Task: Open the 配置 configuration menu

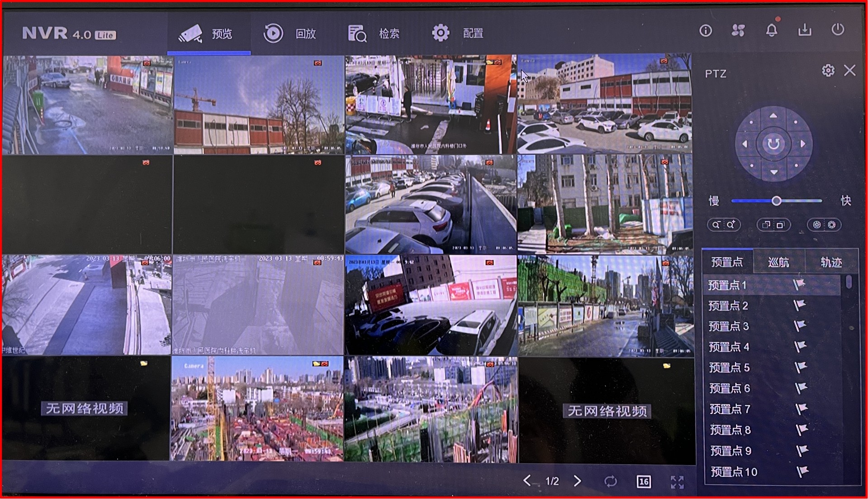Action: pyautogui.click(x=457, y=33)
